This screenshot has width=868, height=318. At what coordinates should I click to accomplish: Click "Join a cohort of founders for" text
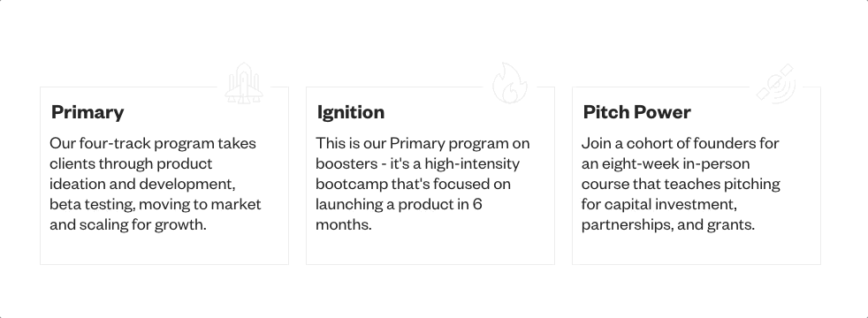point(680,143)
